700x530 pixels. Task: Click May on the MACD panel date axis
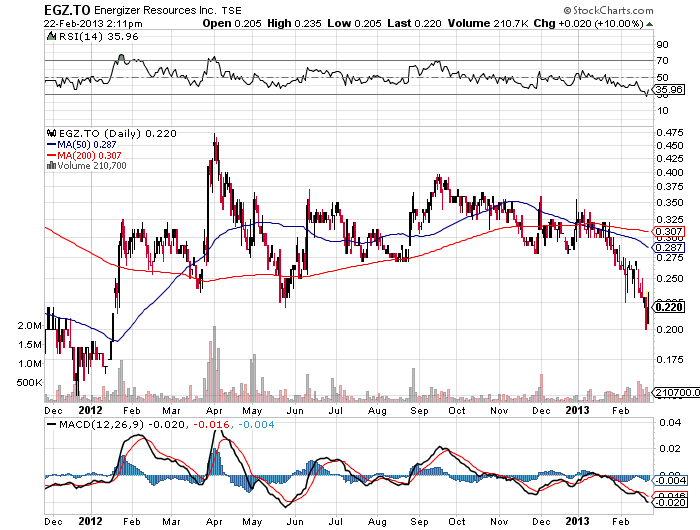(x=252, y=522)
